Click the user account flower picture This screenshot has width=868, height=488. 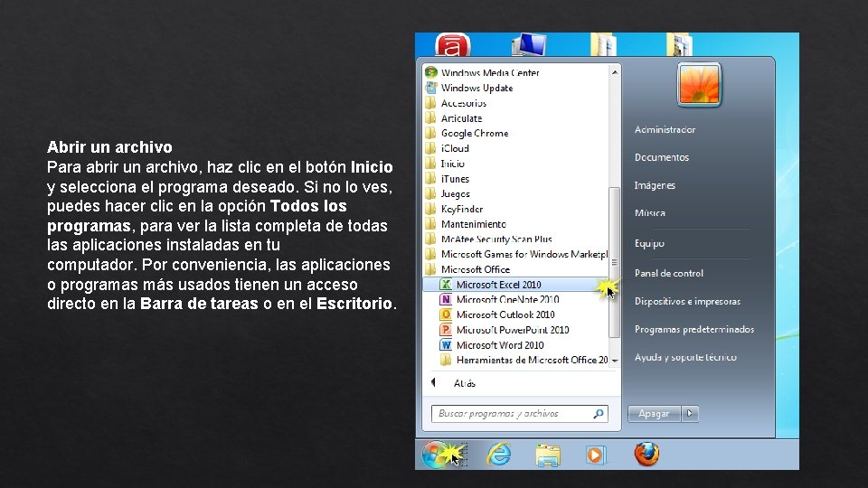coord(699,84)
